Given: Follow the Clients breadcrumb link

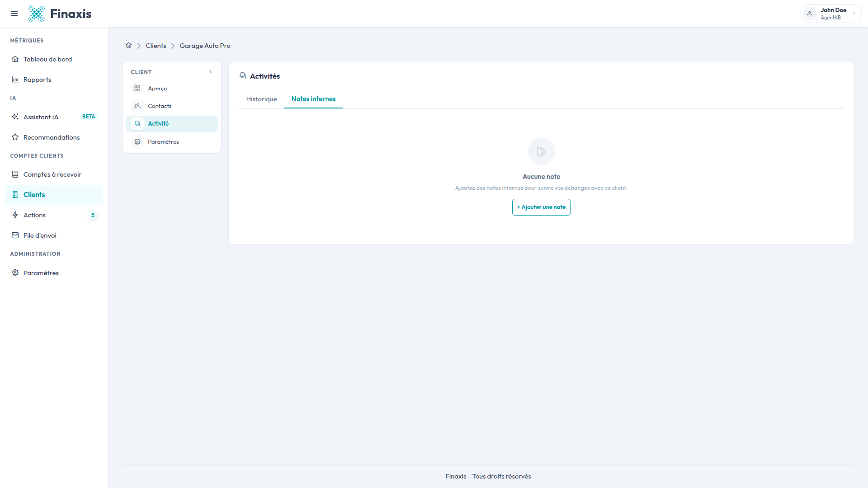Looking at the screenshot, I should [156, 46].
